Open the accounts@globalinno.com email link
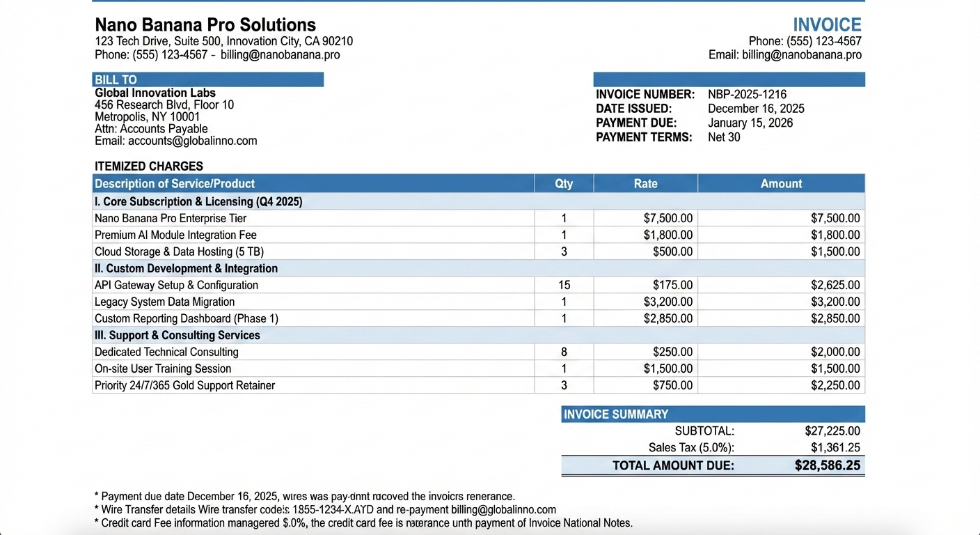 [x=192, y=140]
